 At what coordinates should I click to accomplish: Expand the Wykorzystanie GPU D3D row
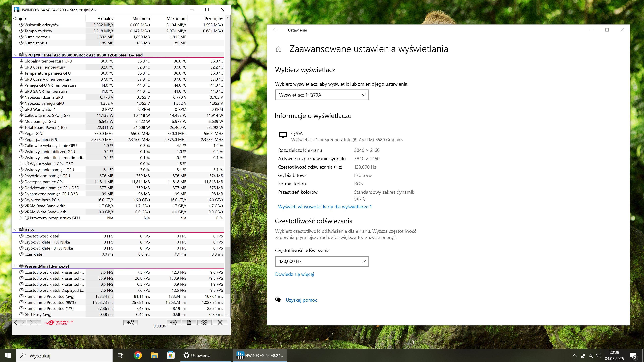click(x=21, y=164)
